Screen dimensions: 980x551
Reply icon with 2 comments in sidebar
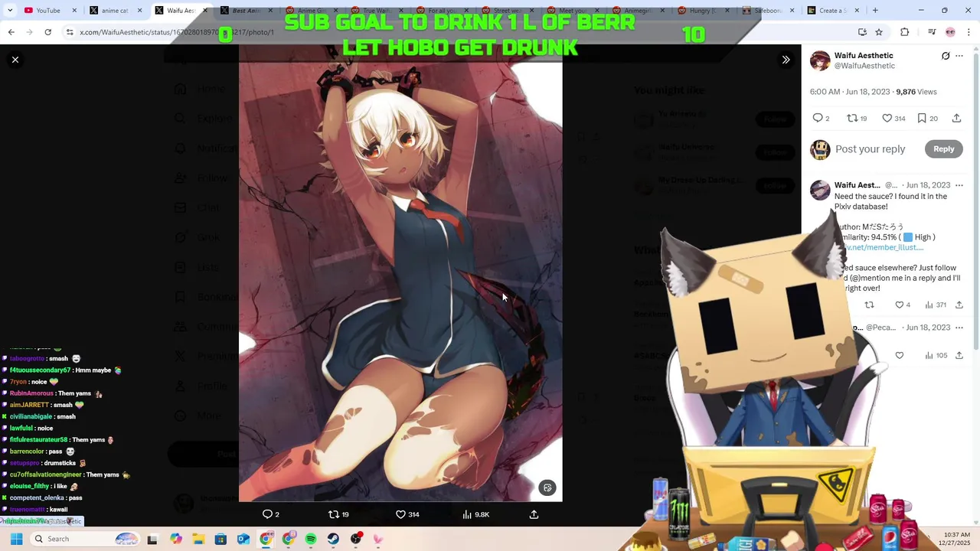[x=818, y=118]
